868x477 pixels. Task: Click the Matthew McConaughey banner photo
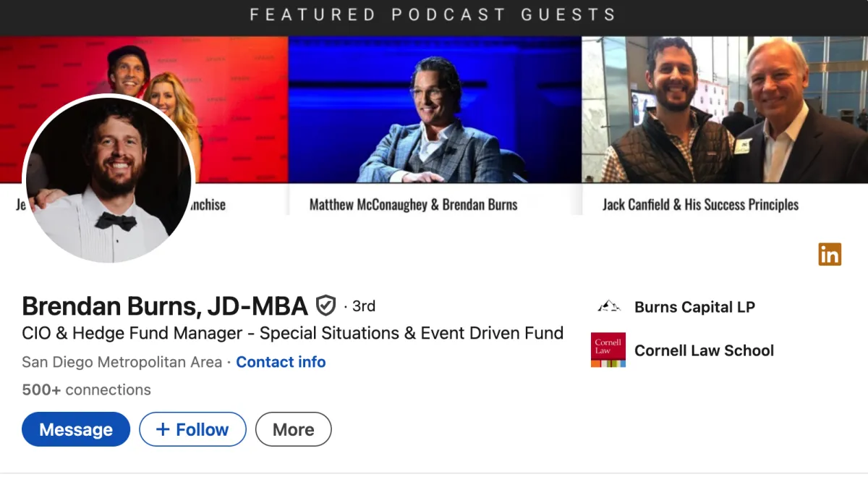[435, 109]
